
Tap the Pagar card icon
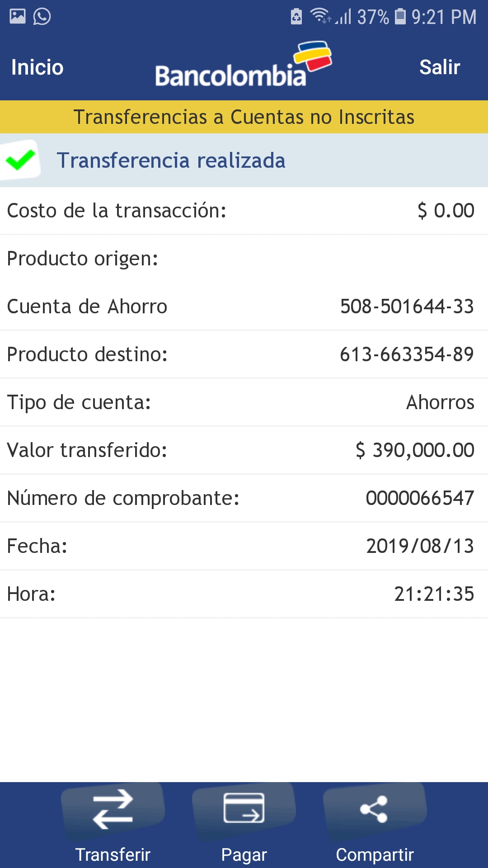[x=244, y=809]
